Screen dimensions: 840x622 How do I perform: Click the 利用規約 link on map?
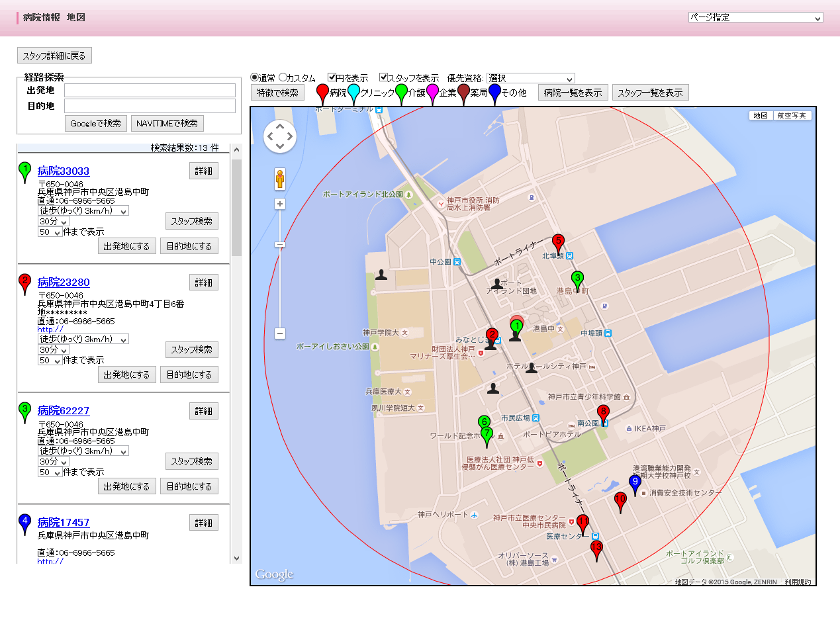click(798, 582)
